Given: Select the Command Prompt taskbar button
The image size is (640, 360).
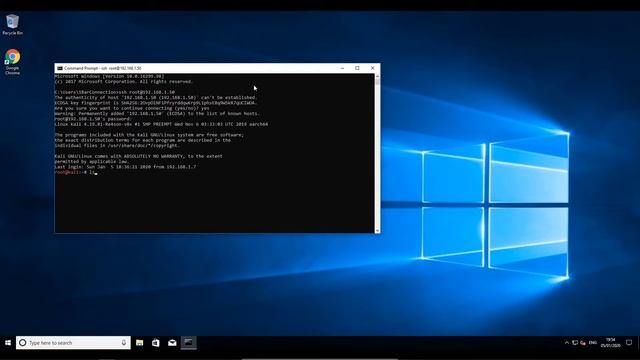Looking at the screenshot, I should [188, 343].
